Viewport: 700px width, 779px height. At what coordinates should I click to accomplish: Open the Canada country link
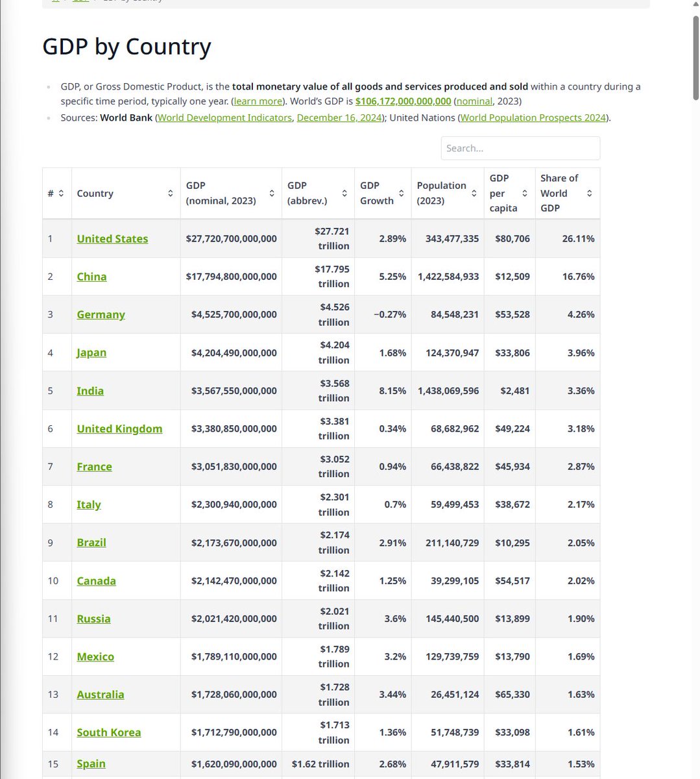click(96, 581)
